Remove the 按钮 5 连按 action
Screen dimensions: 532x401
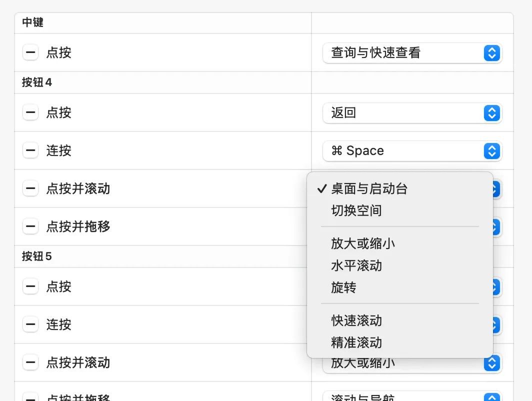click(x=30, y=324)
